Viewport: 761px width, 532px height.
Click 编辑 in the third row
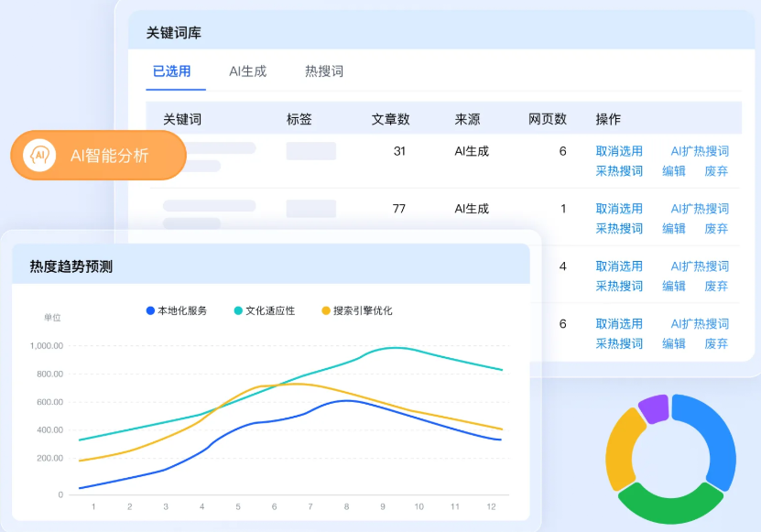click(x=674, y=286)
